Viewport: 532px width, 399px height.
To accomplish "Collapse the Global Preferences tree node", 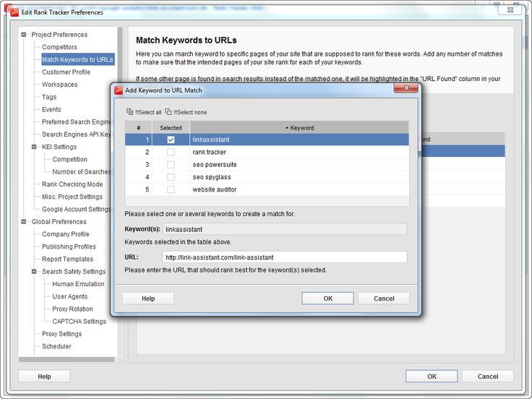I will coord(23,222).
